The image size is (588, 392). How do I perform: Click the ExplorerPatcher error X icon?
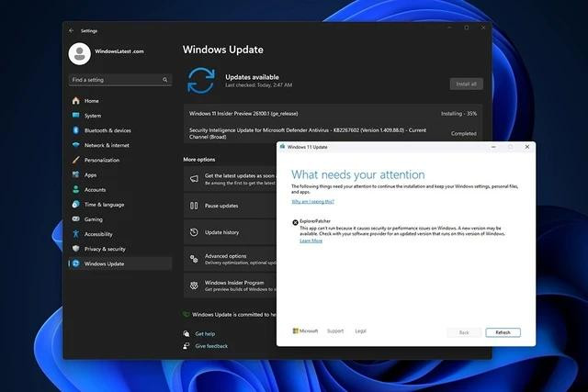295,222
